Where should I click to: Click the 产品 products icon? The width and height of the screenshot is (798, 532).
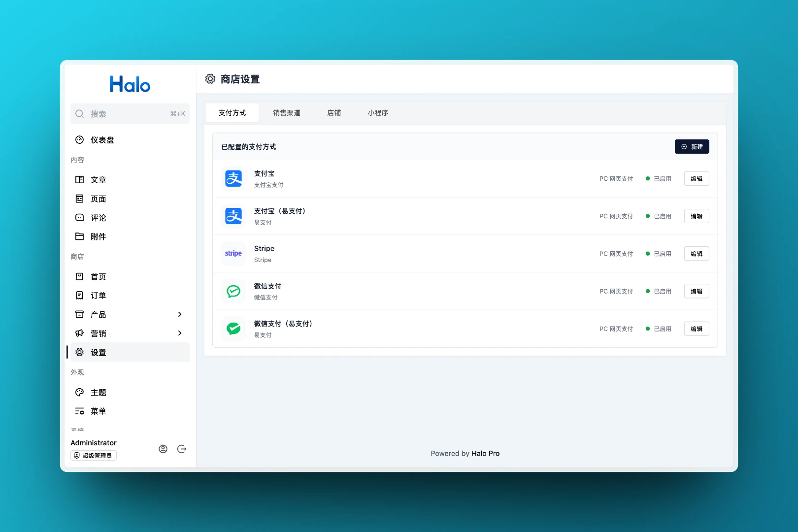coord(79,314)
